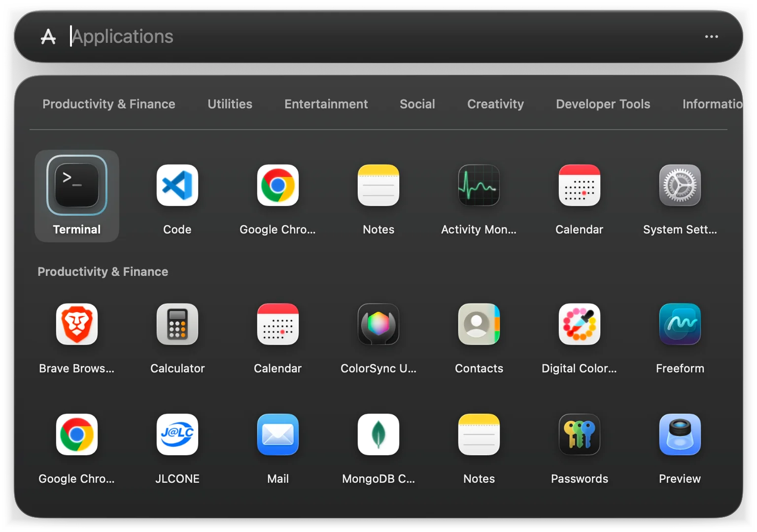The height and width of the screenshot is (532, 757).
Task: Switch to the Creativity tab
Action: [x=495, y=104]
